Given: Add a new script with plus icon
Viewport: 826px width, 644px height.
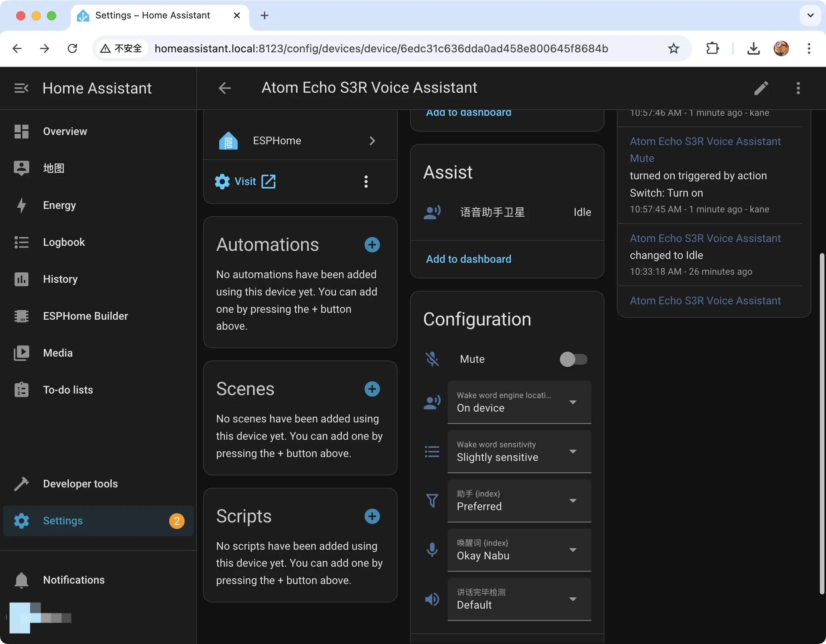Looking at the screenshot, I should [x=372, y=516].
